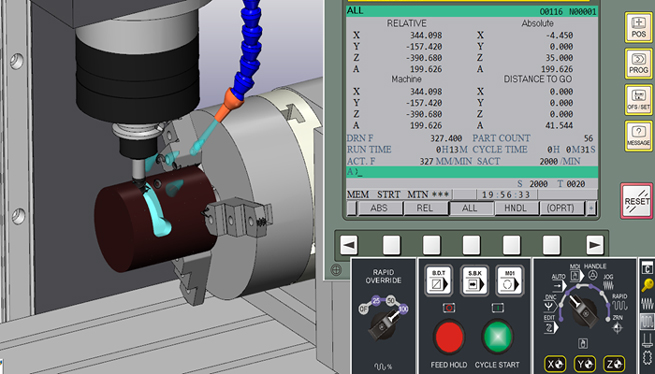Image resolution: width=655 pixels, height=374 pixels.
Task: Click program number O0116 in header
Action: pos(551,12)
